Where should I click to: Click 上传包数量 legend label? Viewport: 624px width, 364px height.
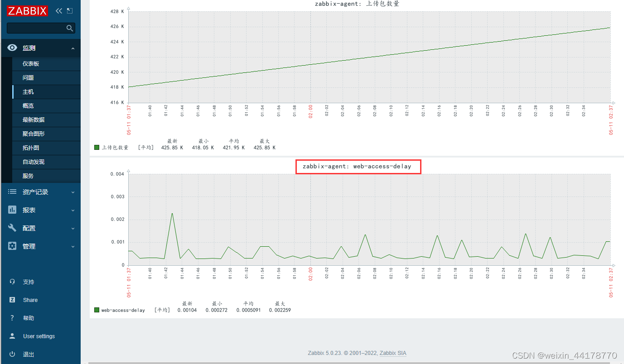(x=115, y=148)
